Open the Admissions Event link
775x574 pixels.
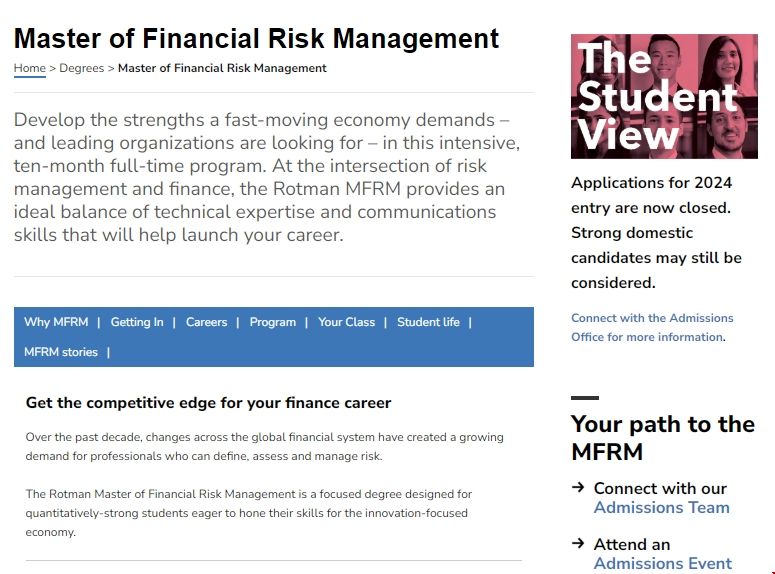(x=662, y=563)
